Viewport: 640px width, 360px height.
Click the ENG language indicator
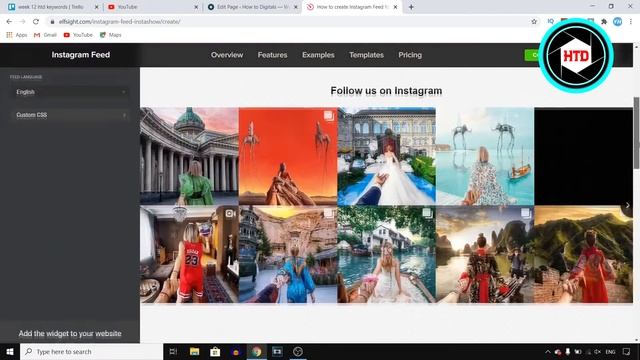(x=610, y=351)
